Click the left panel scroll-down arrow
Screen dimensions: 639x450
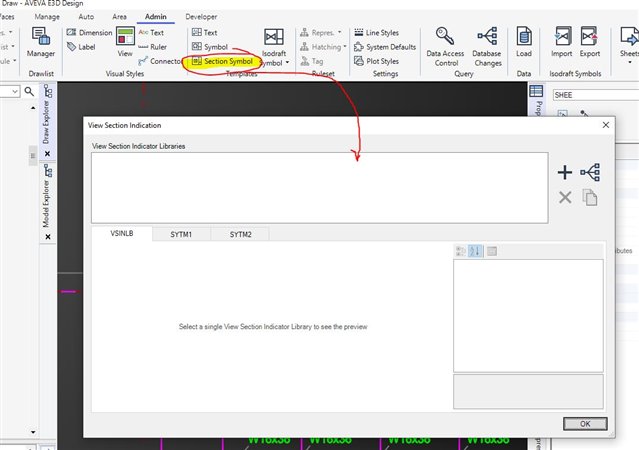pyautogui.click(x=33, y=432)
